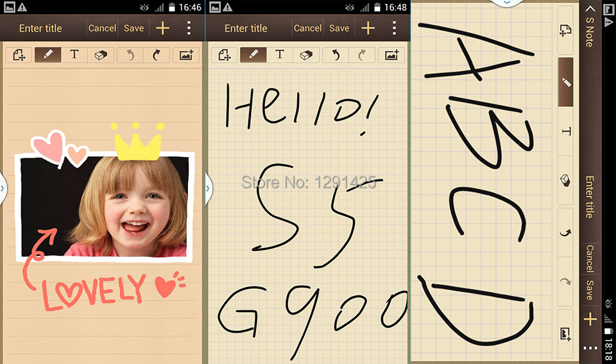The width and height of the screenshot is (616, 364).
Task: Expand the side handle on middle note's edge
Action: coord(209,188)
